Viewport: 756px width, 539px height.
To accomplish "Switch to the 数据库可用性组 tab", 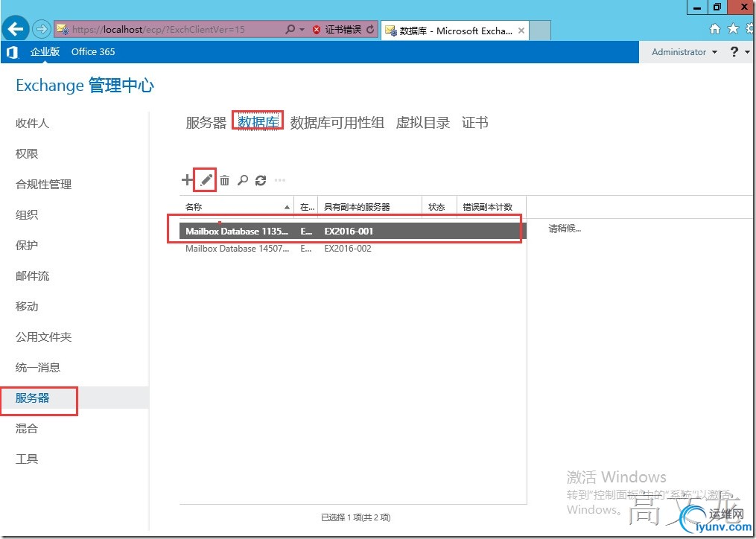I will 337,122.
